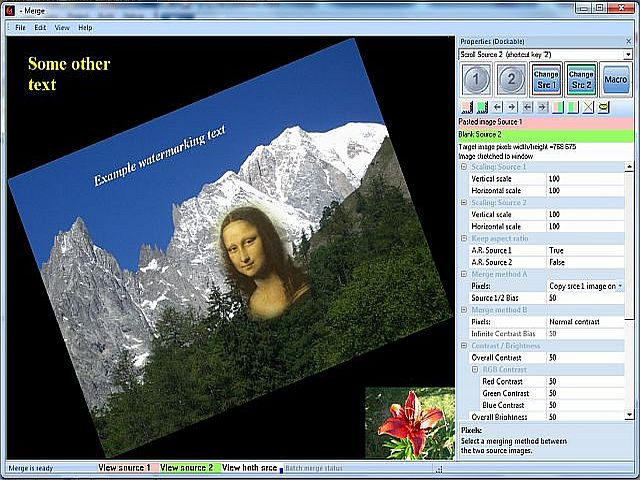Screen dimensions: 640x480
Task: Open the File menu
Action: pos(20,27)
